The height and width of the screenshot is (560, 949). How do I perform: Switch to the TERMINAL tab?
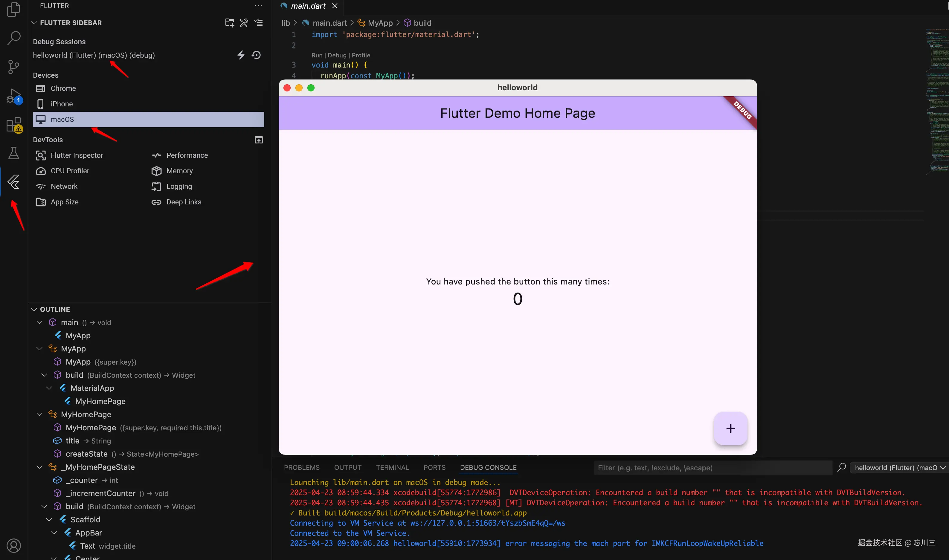point(392,467)
